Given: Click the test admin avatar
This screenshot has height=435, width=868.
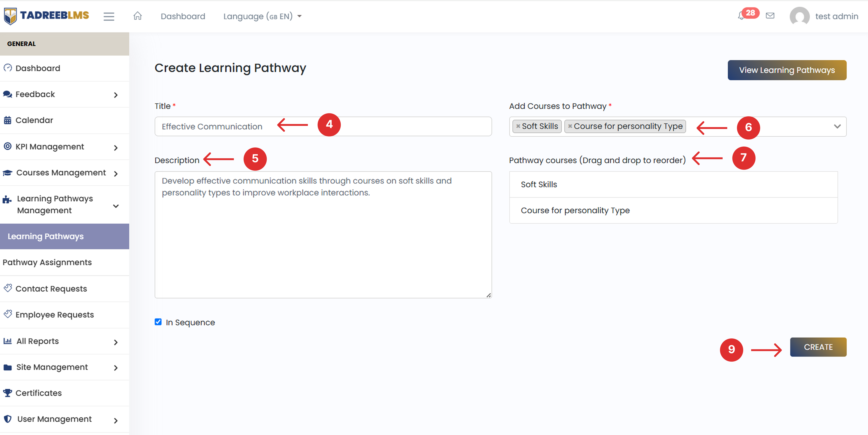Looking at the screenshot, I should tap(799, 16).
